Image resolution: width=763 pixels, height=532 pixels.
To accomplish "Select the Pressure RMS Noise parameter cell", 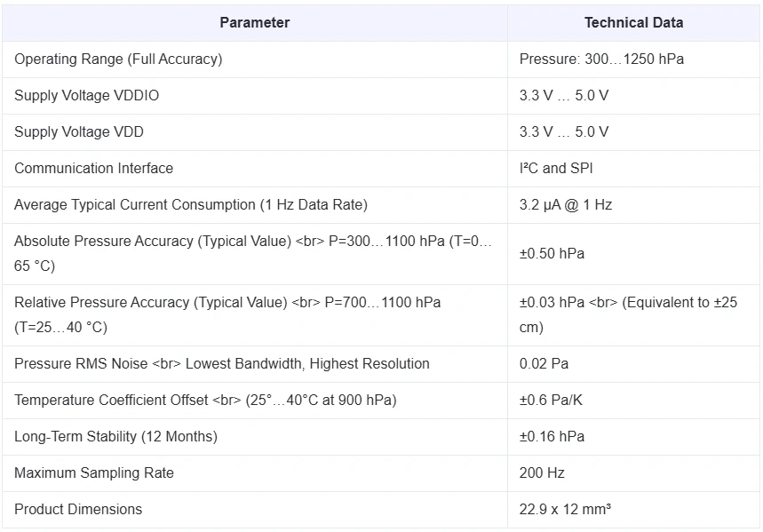I will pos(222,363).
